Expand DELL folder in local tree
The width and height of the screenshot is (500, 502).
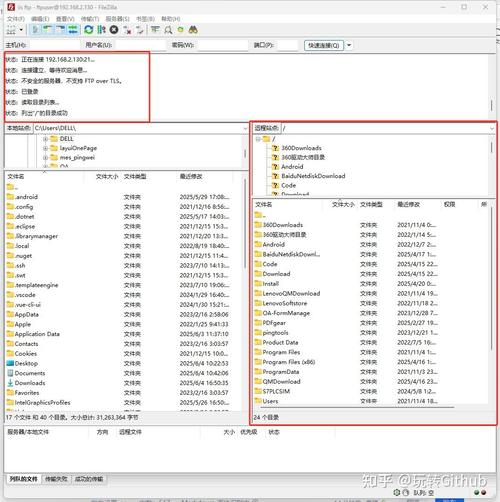(46, 139)
